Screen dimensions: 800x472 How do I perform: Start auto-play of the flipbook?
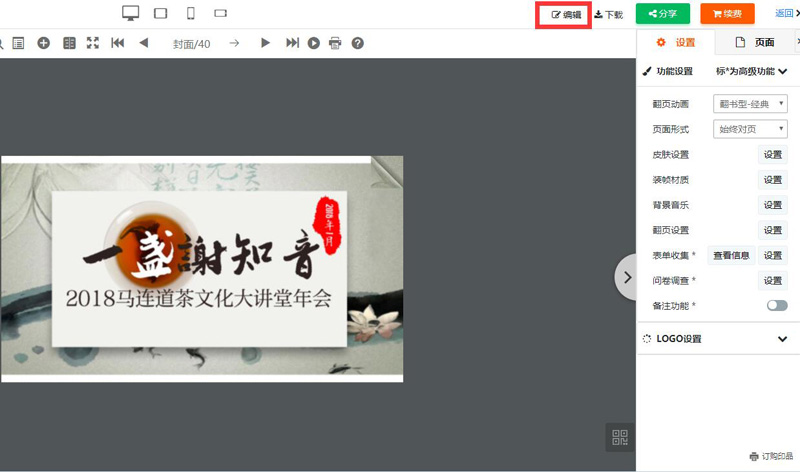pyautogui.click(x=314, y=43)
